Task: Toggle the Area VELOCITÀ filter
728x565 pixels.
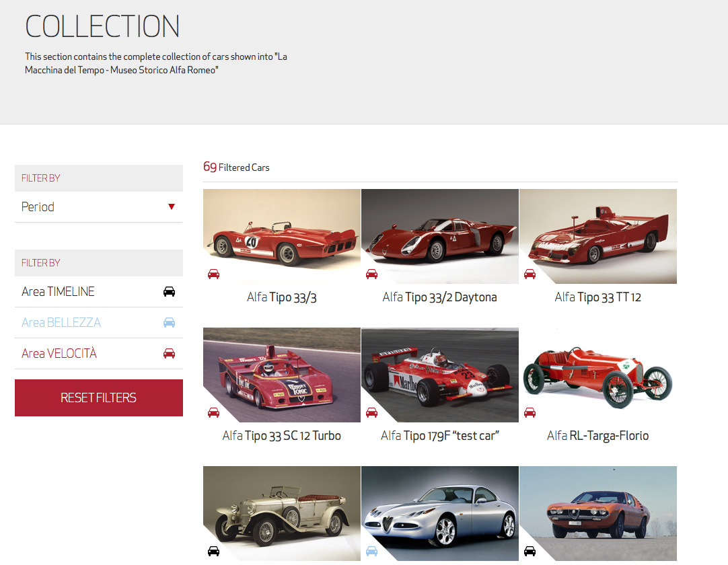Action: (59, 354)
